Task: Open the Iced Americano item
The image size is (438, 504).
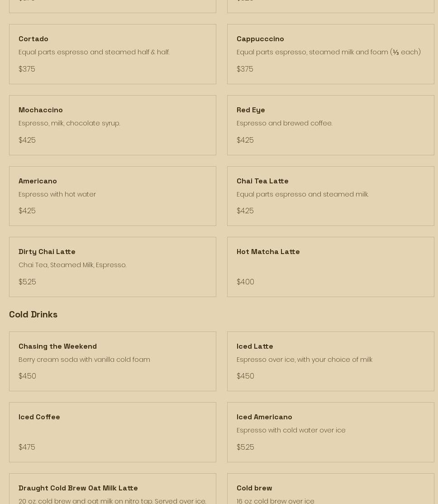Action: pos(264,417)
